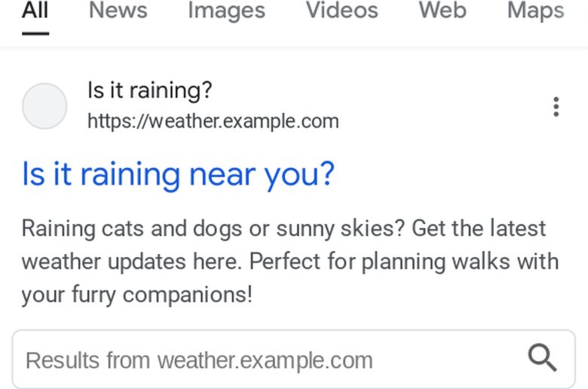Focus the Results from weather.example.com field
Viewport: 588px width, 389px height.
(x=294, y=360)
